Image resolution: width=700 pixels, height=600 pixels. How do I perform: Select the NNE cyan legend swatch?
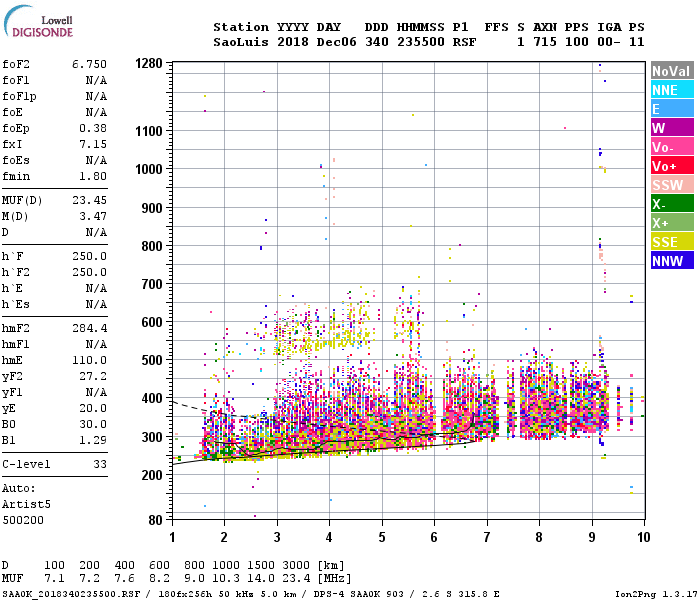672,90
